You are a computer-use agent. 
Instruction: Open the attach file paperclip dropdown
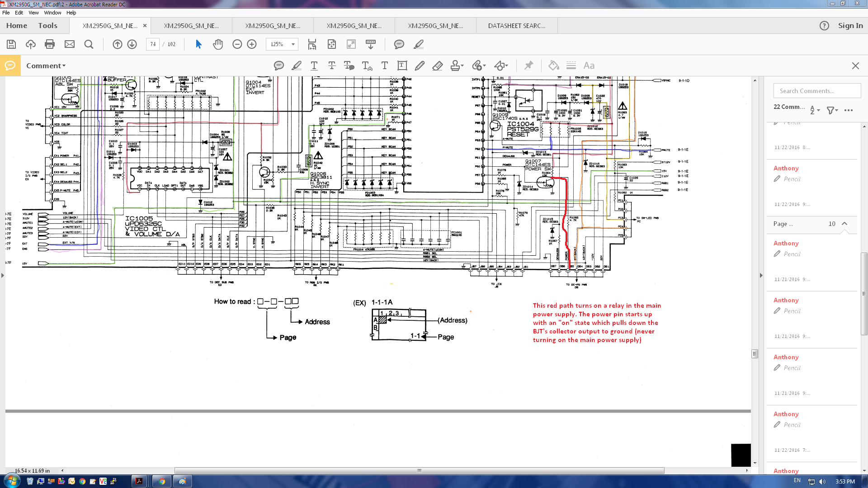[x=478, y=66]
